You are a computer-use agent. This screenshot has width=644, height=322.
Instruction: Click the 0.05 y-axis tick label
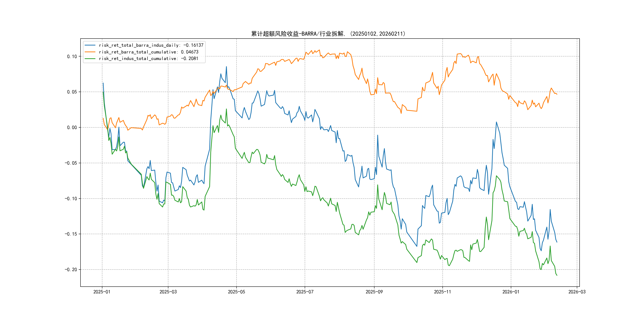[x=72, y=92]
